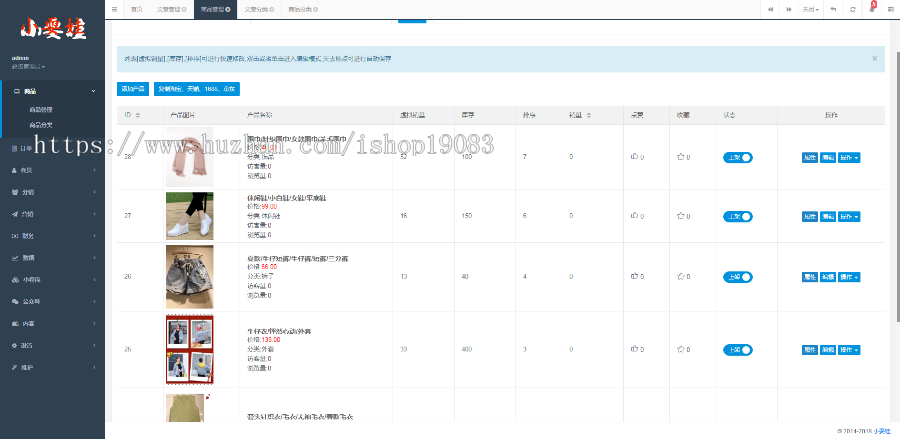The image size is (900, 439).
Task: Expand the 营销 sidebar menu with plane icon
Action: tap(52, 214)
